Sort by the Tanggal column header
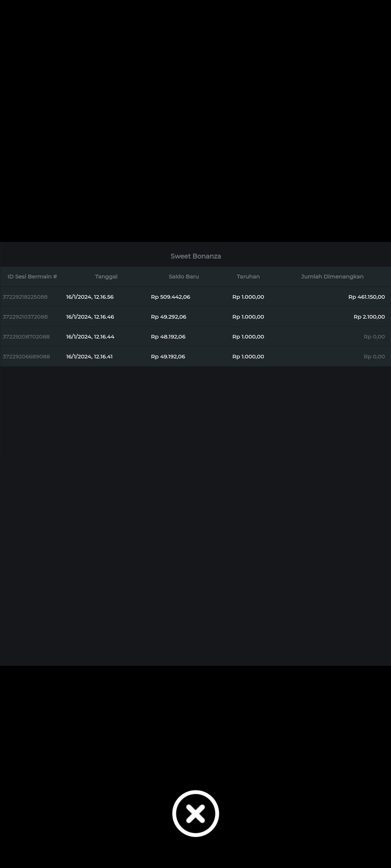This screenshot has height=868, width=391. click(106, 276)
